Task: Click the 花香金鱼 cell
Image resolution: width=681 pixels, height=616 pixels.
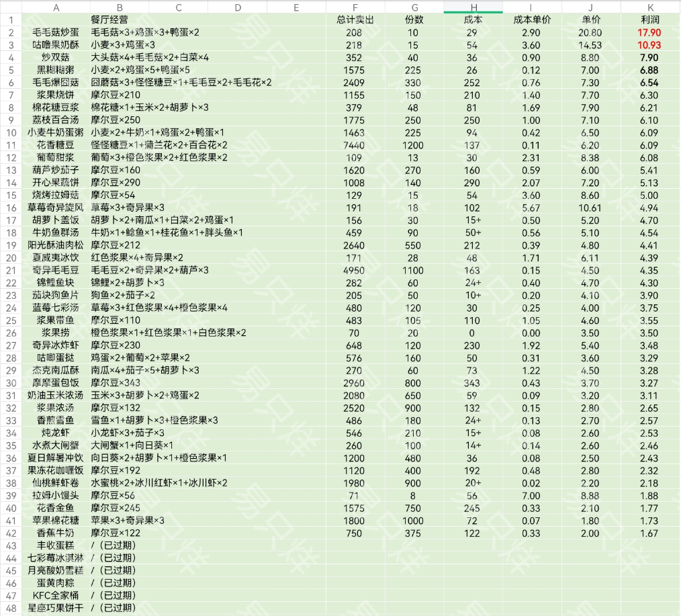Action: click(x=56, y=509)
